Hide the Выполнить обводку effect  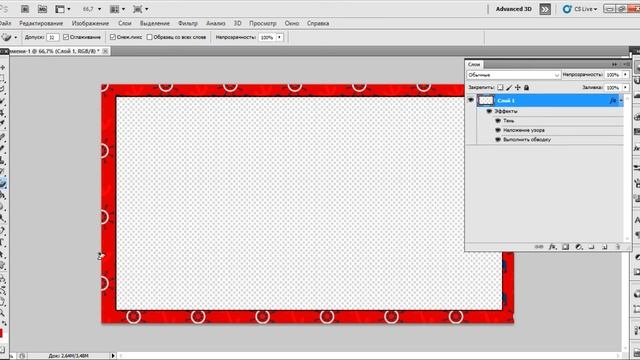[x=498, y=140]
